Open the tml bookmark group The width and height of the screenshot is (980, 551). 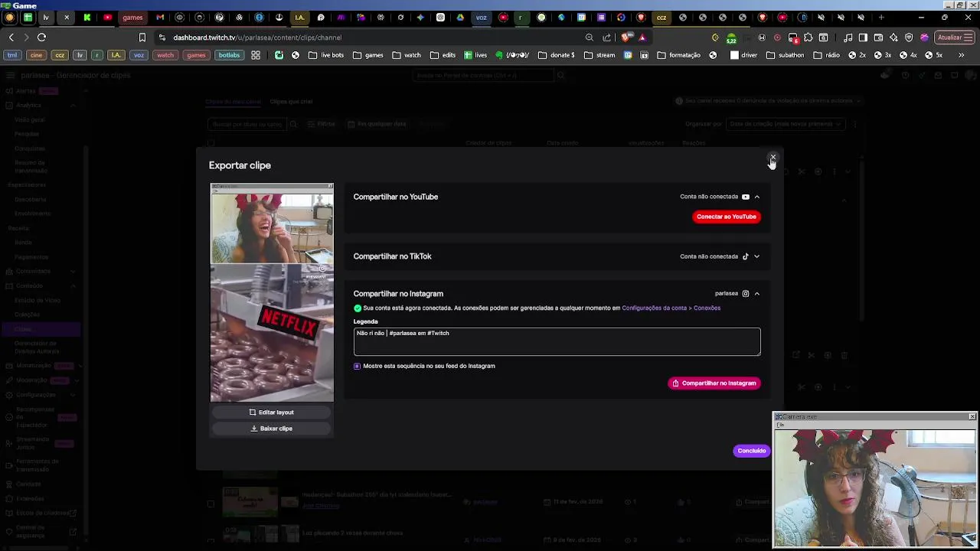[12, 55]
